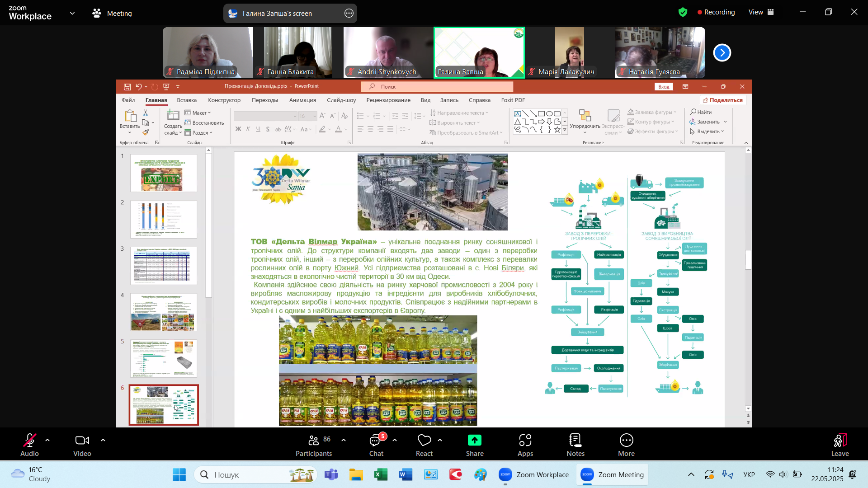Click the Redo arrow in PowerPoint toolbar

point(155,87)
